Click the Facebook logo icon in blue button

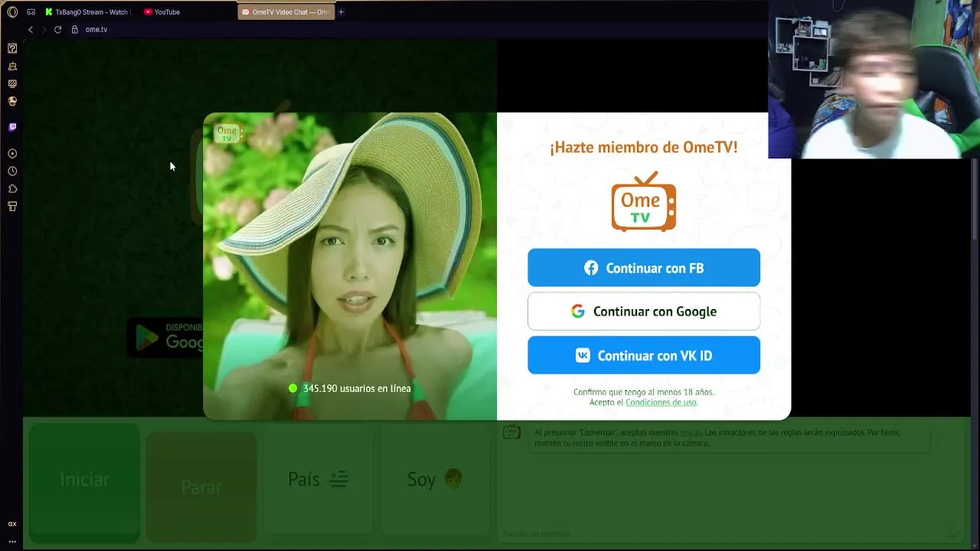(x=591, y=268)
